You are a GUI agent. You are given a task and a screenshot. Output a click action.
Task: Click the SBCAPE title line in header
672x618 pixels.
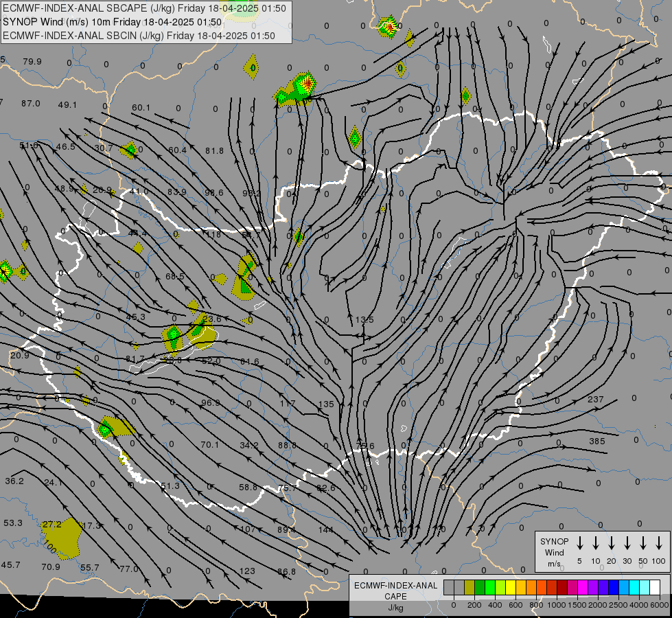coord(144,8)
